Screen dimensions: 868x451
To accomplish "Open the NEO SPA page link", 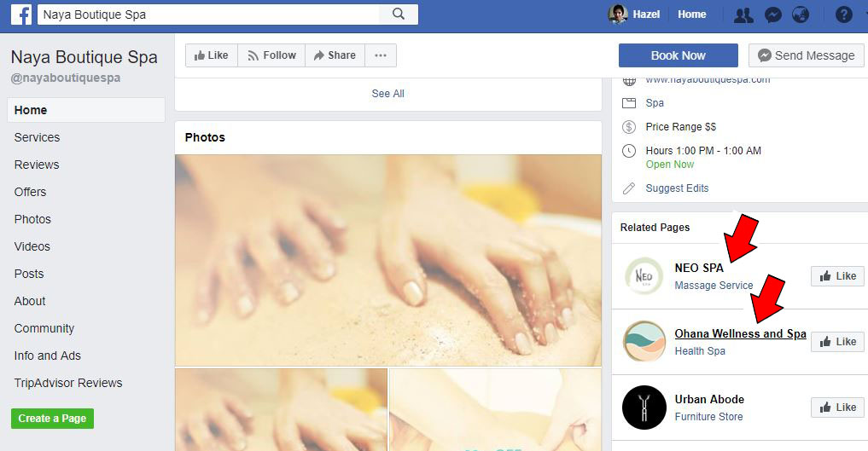I will tap(699, 268).
